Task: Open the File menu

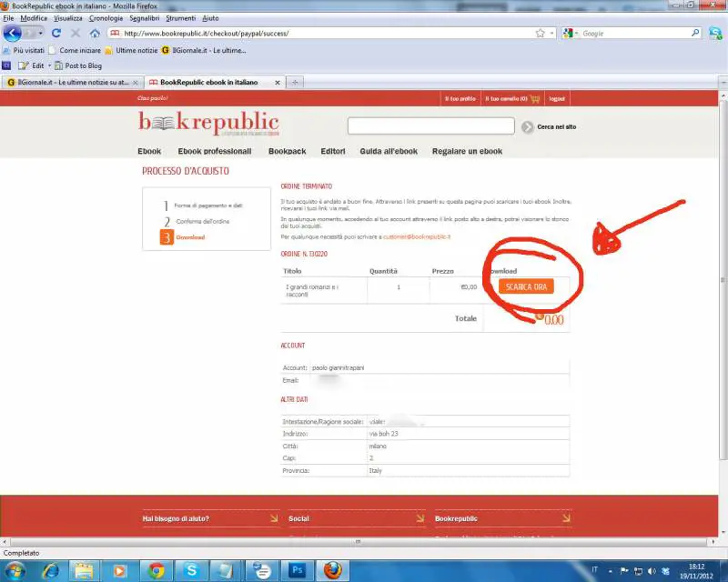Action: point(8,18)
